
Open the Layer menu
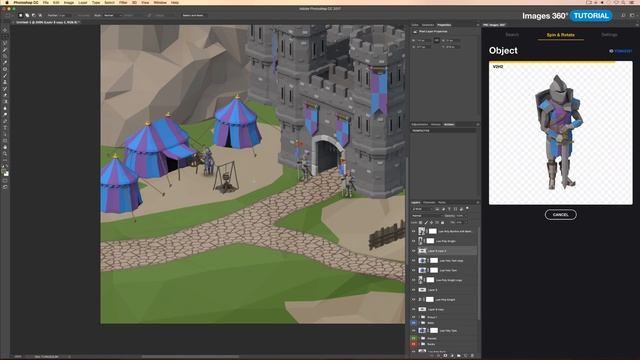(83, 2)
